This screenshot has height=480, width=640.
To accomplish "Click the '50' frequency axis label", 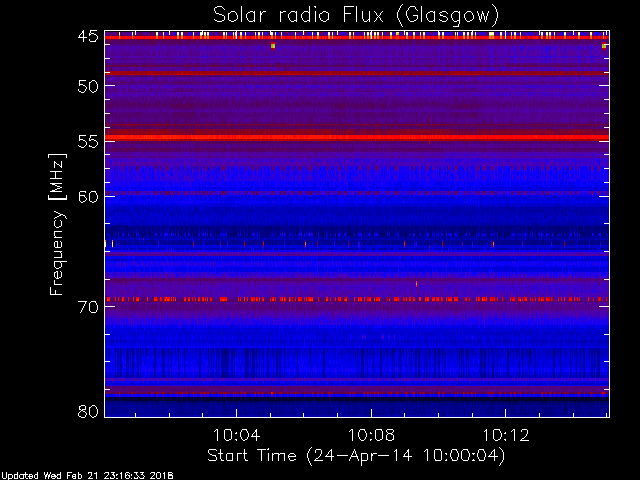I will (x=88, y=87).
